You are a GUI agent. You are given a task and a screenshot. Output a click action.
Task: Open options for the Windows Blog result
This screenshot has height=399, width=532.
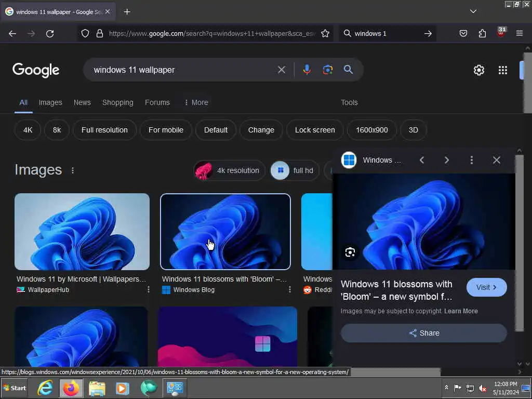pyautogui.click(x=289, y=289)
